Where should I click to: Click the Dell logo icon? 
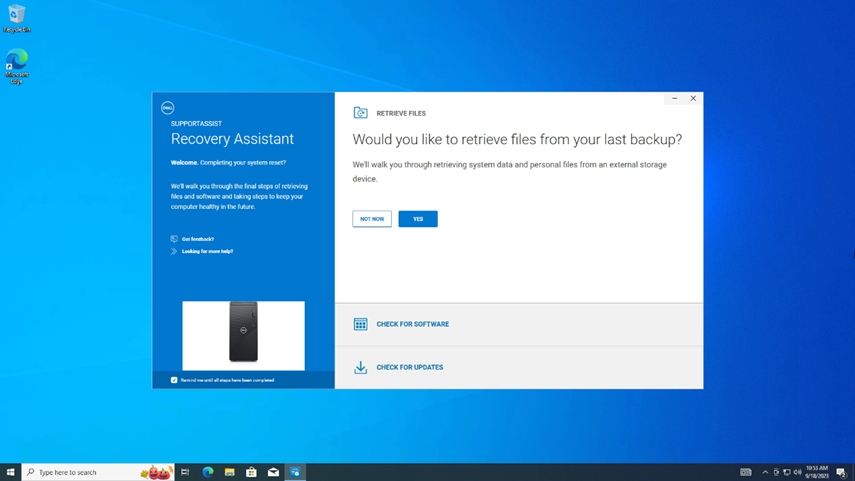click(168, 108)
